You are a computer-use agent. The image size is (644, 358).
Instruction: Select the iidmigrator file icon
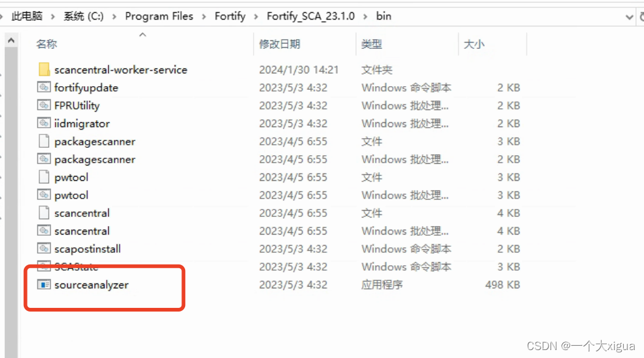(x=43, y=123)
